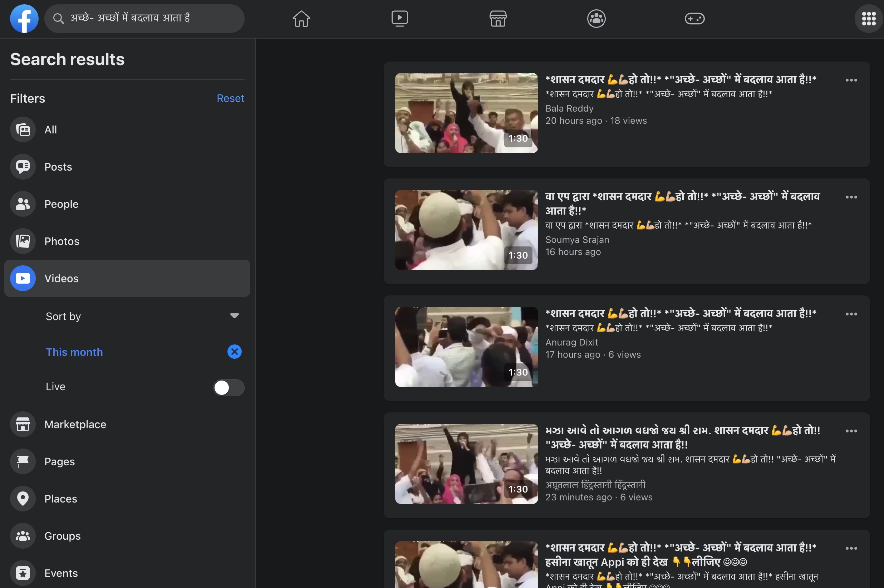This screenshot has height=588, width=884.
Task: Switch to People results label
Action: (62, 204)
